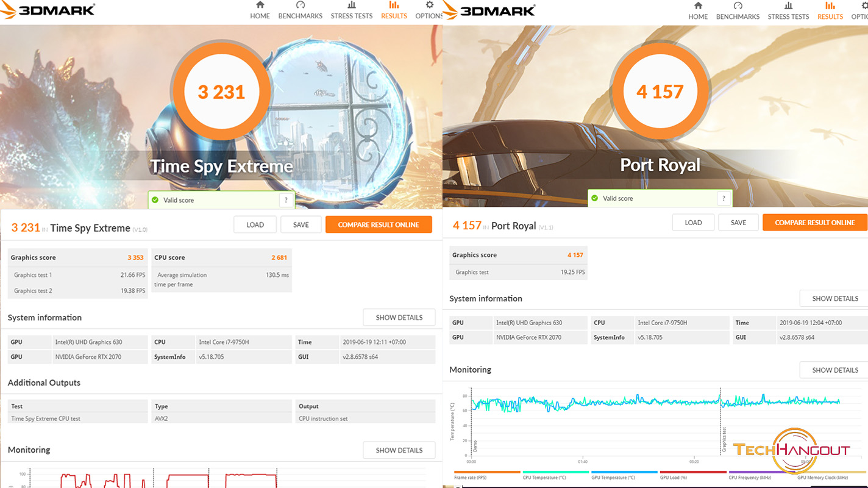Click the orange 4 157 score circle
Viewport: 868px width, 488px height.
pyautogui.click(x=660, y=91)
